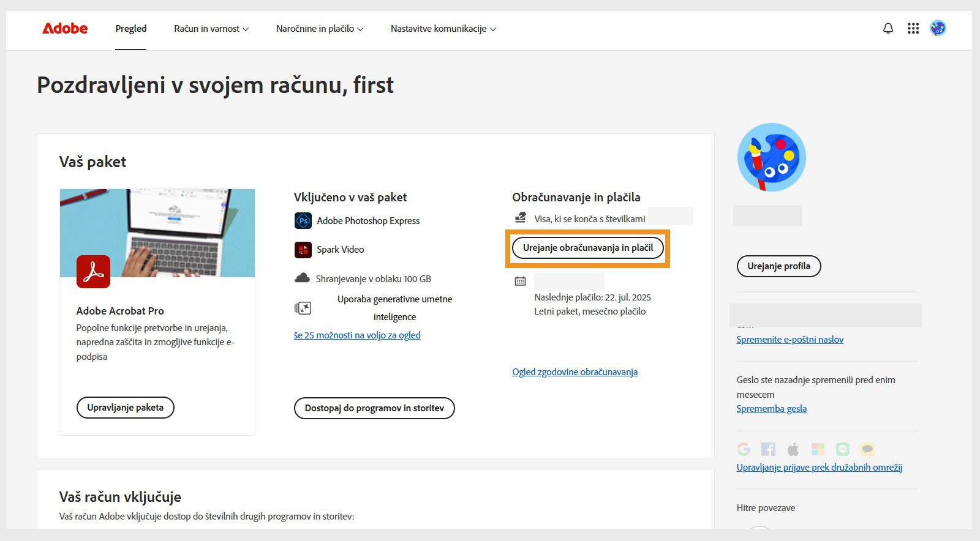Click the calendar icon by next payment
This screenshot has height=541, width=980.
(x=520, y=281)
